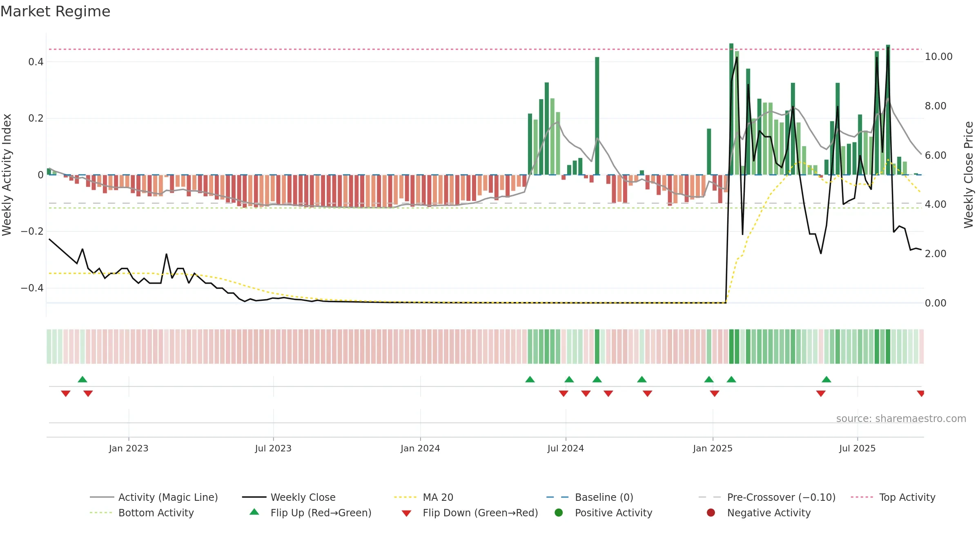Click the first flip-down marker in 2022
This screenshot has width=980, height=551.
click(x=66, y=393)
